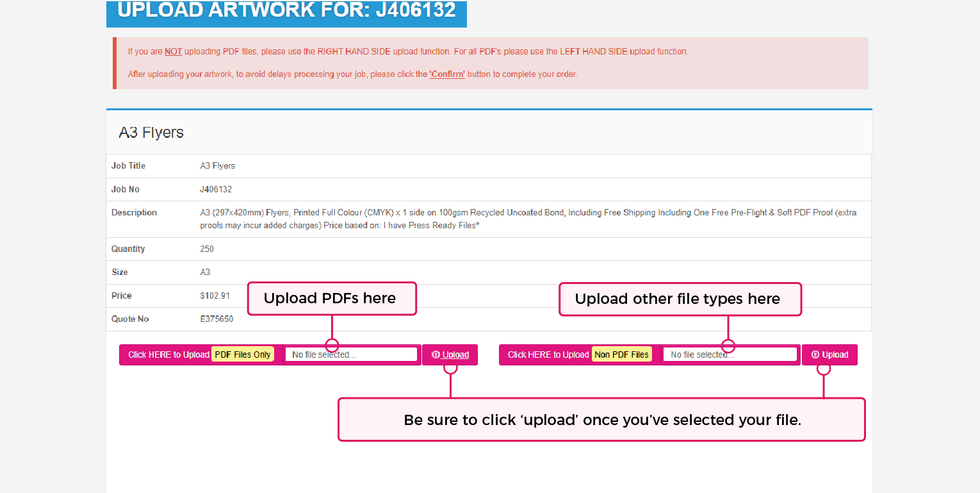Click the 'Upload other file types here' callout
The height and width of the screenshot is (493, 980).
coord(680,299)
